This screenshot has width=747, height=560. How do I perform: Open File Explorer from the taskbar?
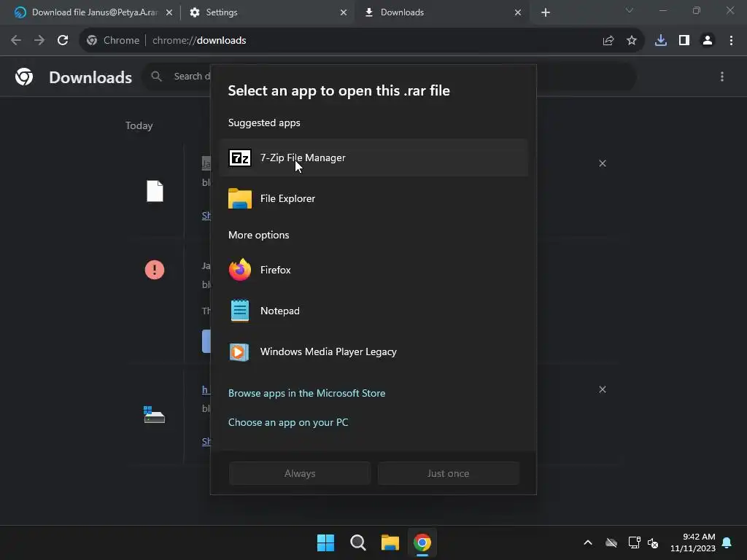pyautogui.click(x=390, y=542)
